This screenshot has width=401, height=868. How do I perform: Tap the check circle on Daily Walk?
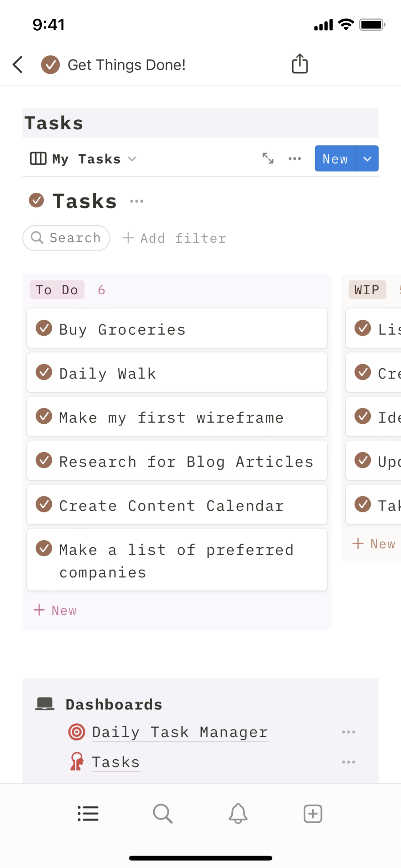tap(44, 372)
